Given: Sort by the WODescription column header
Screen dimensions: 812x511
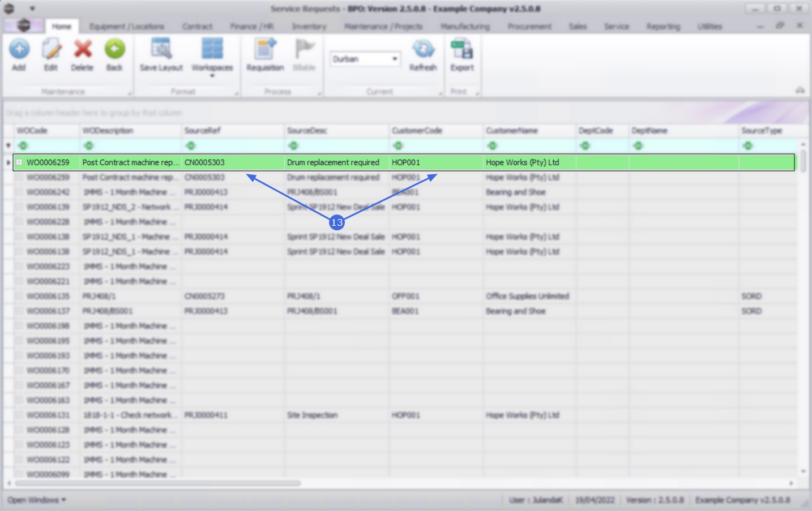Looking at the screenshot, I should tap(131, 131).
